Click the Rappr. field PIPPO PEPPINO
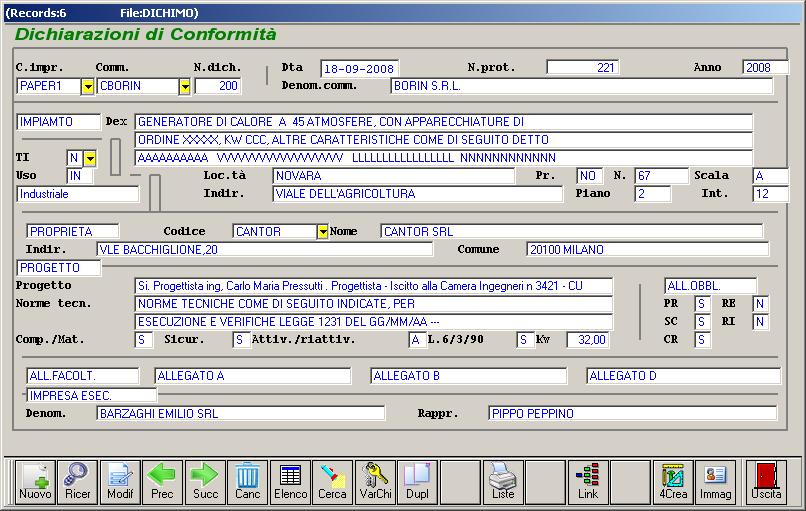The width and height of the screenshot is (806, 511). click(x=633, y=413)
